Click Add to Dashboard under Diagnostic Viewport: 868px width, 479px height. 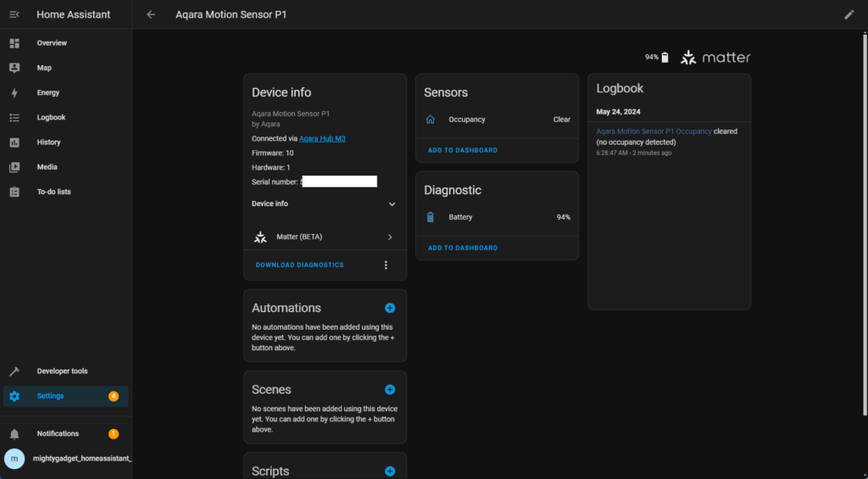click(463, 248)
